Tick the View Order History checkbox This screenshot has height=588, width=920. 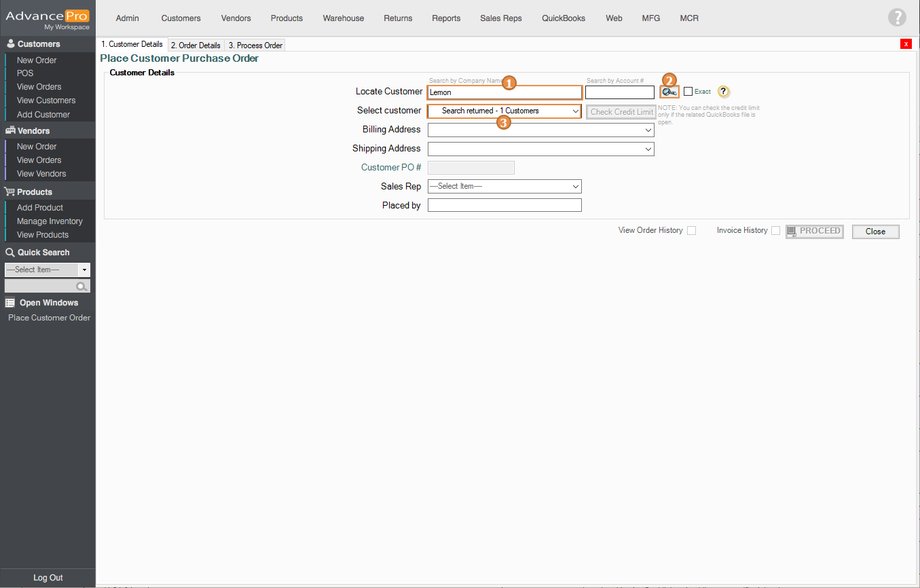tap(691, 231)
